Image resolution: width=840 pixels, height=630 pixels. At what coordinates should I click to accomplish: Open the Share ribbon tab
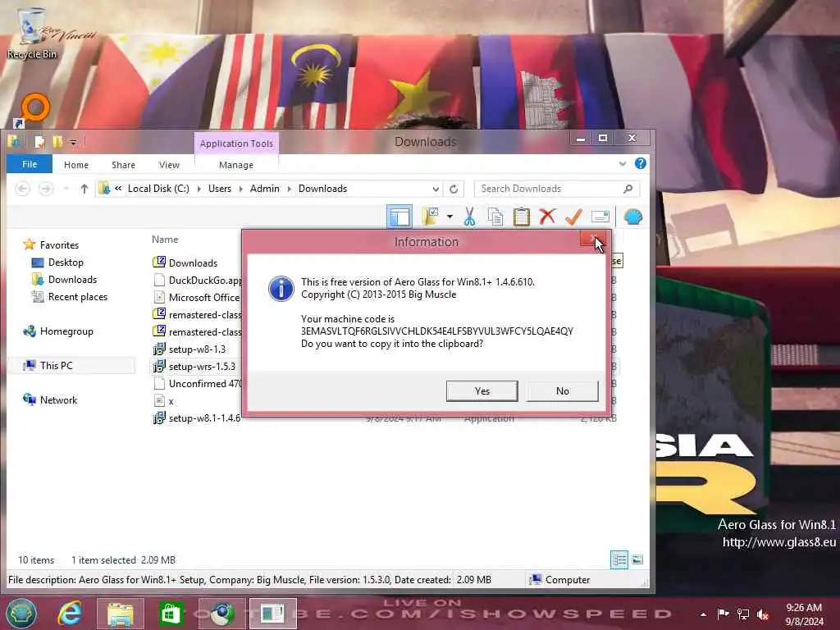tap(123, 165)
